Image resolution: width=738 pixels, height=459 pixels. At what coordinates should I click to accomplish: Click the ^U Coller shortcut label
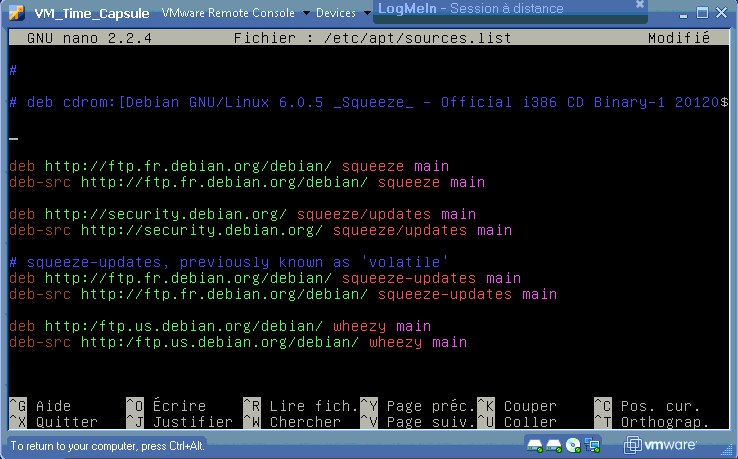click(517, 422)
